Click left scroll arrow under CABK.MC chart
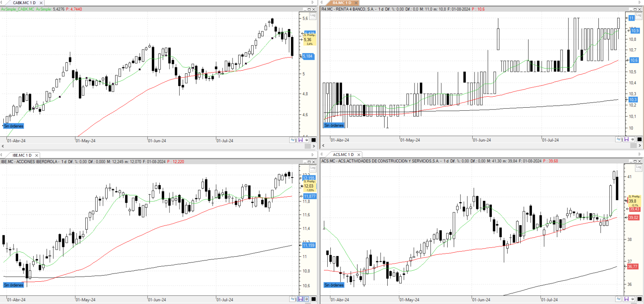644x304 pixels. 3,146
